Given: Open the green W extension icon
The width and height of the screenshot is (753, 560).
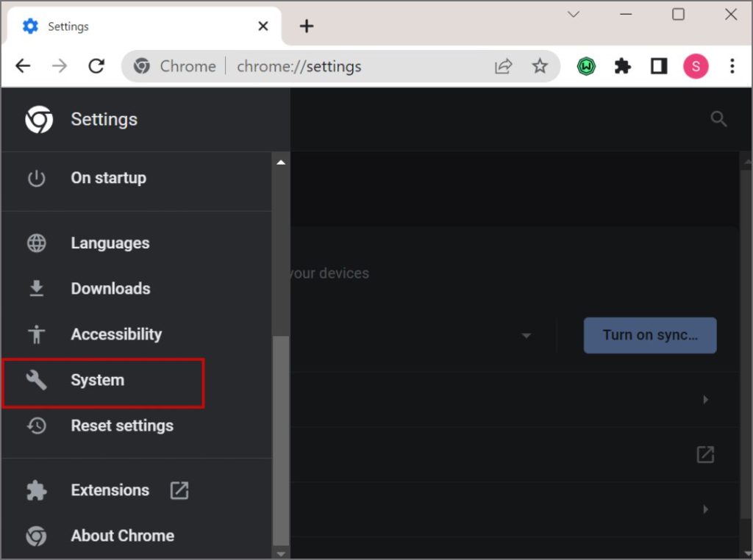Looking at the screenshot, I should click(x=586, y=66).
